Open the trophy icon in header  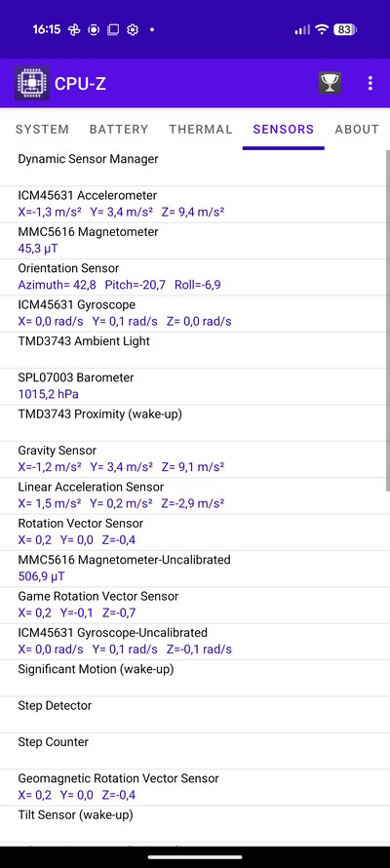(x=330, y=83)
